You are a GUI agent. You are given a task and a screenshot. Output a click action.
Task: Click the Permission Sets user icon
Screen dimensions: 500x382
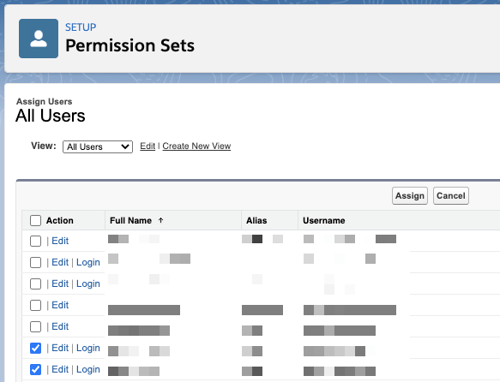[x=38, y=38]
